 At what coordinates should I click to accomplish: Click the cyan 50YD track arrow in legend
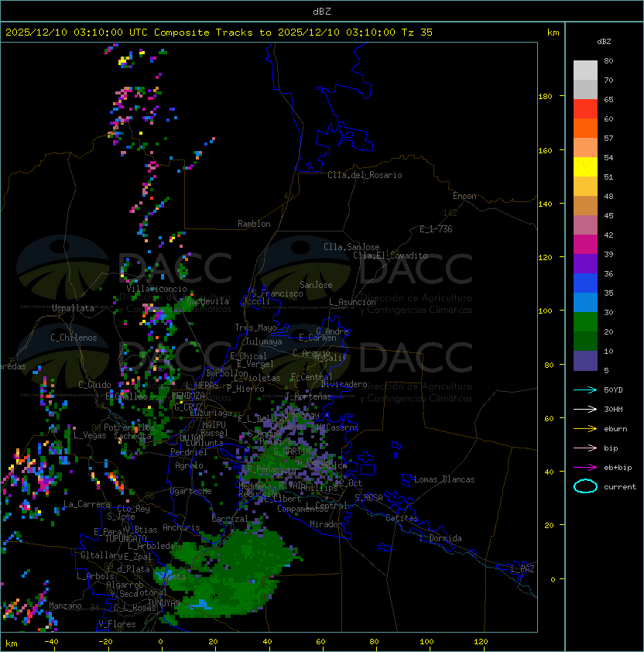point(585,389)
